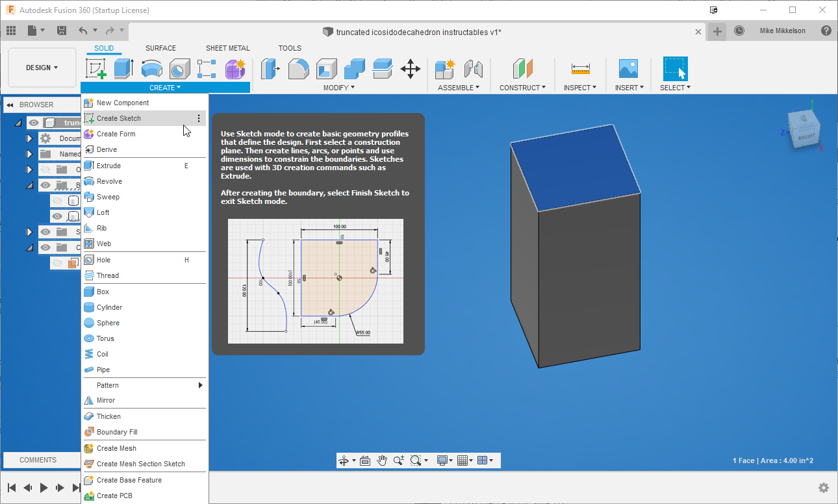Open the CREATE dropdown menu

coord(164,87)
